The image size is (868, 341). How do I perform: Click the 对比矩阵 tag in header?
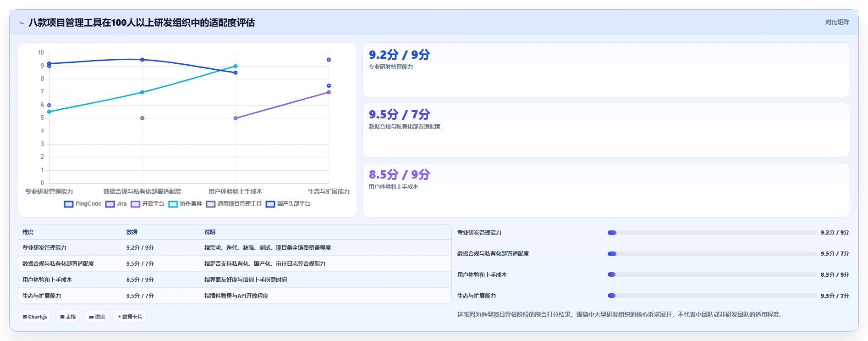[x=837, y=22]
